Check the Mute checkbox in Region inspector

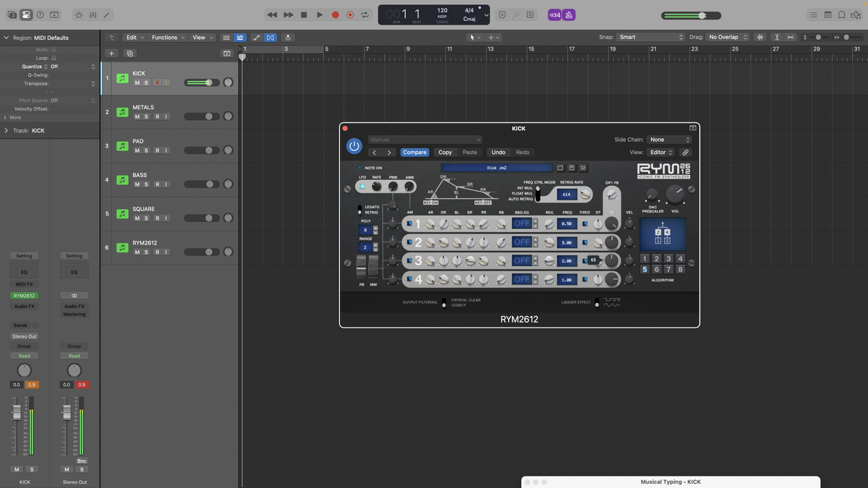[54, 50]
